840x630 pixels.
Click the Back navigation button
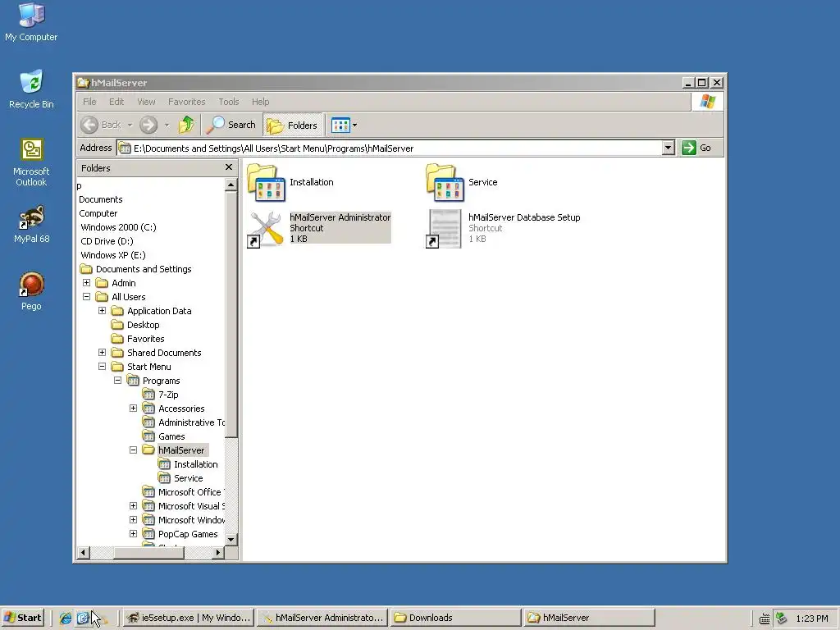tap(102, 125)
